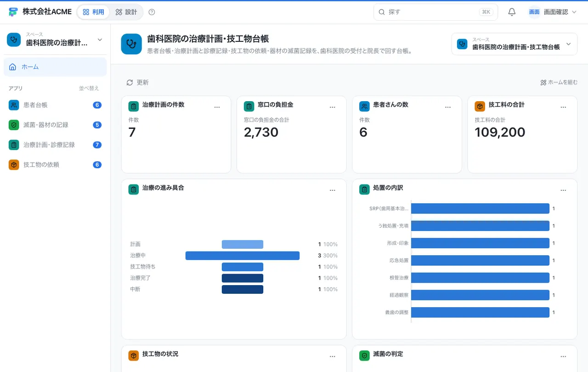Click the people icon on 患者さんの数 card
The height and width of the screenshot is (372, 588).
[x=364, y=107]
